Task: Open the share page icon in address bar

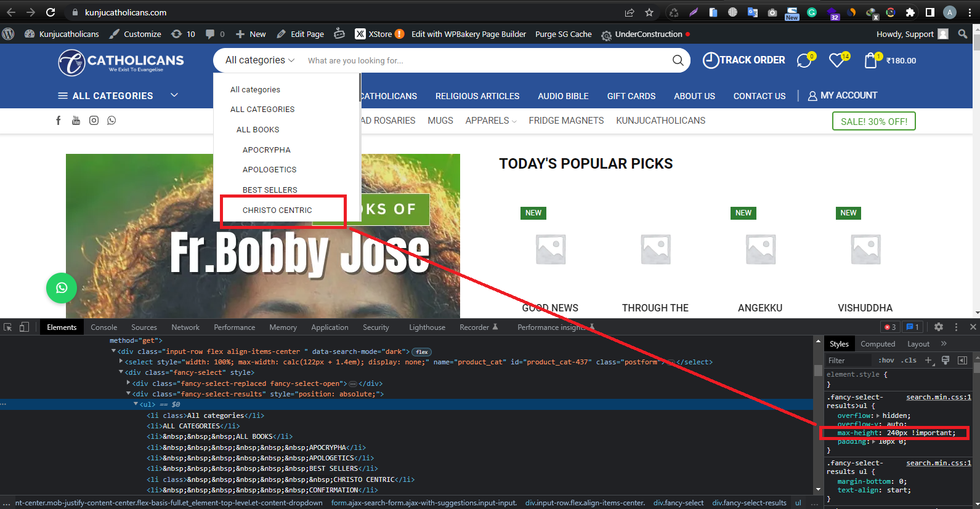Action: [630, 12]
